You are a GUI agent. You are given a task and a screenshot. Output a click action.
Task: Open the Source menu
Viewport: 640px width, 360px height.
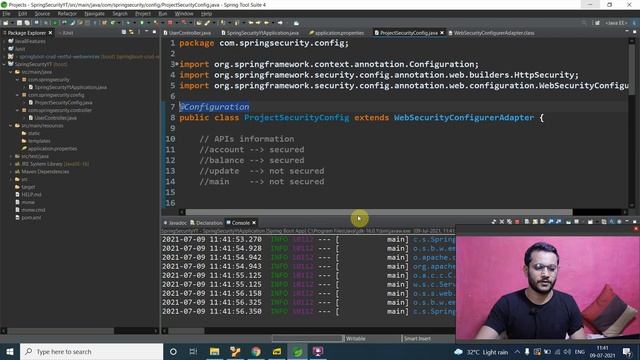click(42, 13)
